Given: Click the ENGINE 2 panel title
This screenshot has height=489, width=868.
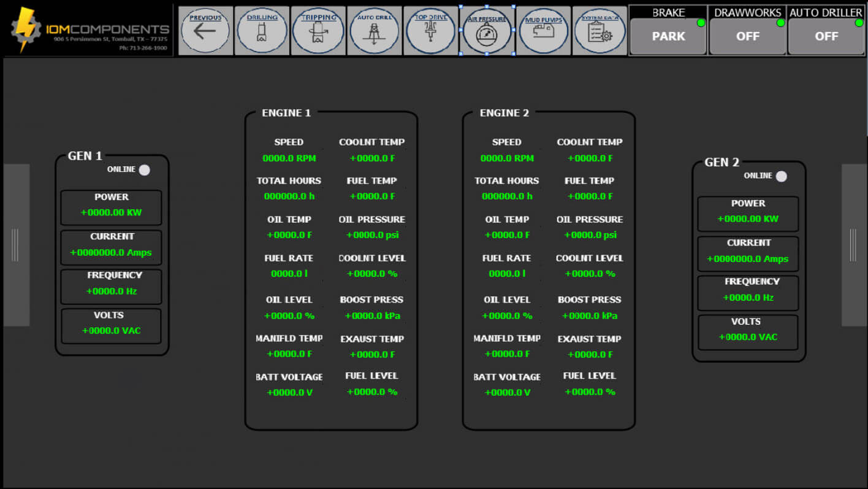Looking at the screenshot, I should (x=504, y=113).
